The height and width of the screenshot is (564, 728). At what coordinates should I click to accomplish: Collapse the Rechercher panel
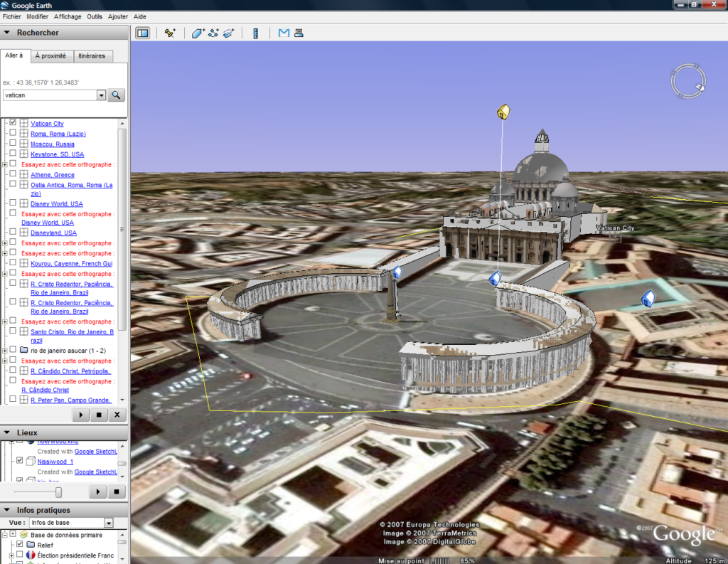coord(7,33)
